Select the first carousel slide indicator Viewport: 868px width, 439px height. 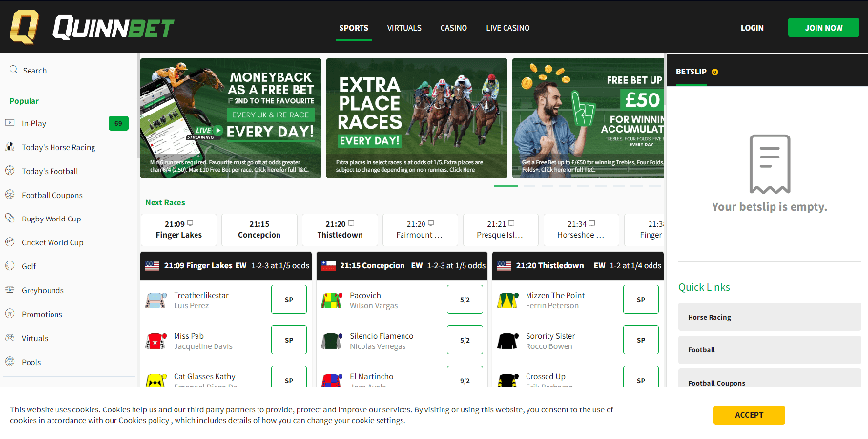pyautogui.click(x=506, y=186)
